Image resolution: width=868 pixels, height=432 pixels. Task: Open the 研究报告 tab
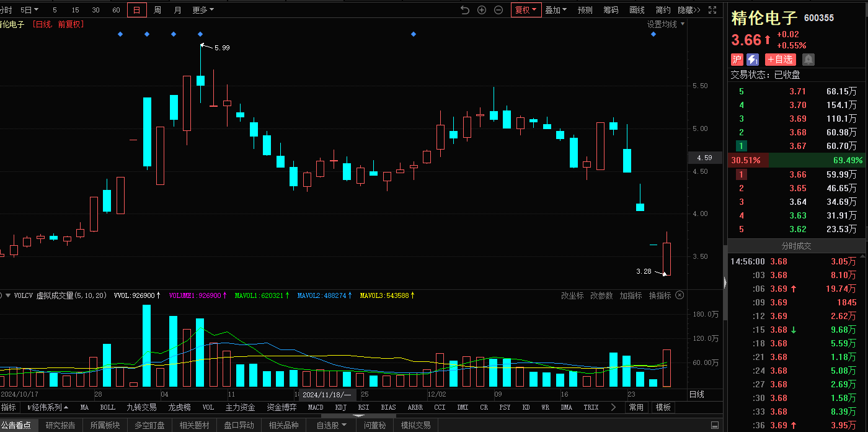click(60, 425)
